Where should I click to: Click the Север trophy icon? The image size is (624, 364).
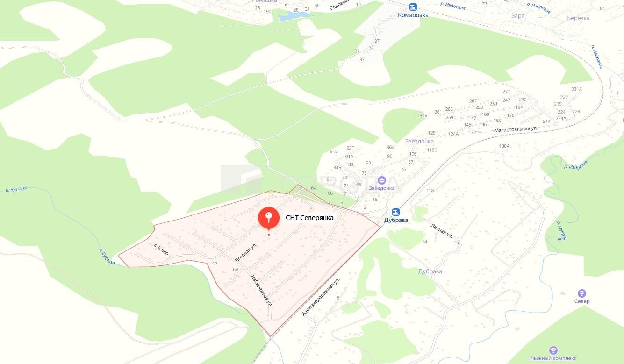tap(582, 293)
